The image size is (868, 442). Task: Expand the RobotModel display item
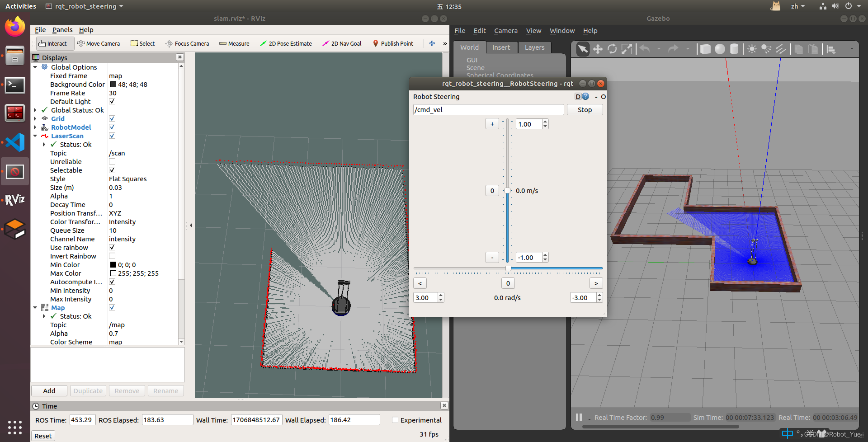coord(35,127)
